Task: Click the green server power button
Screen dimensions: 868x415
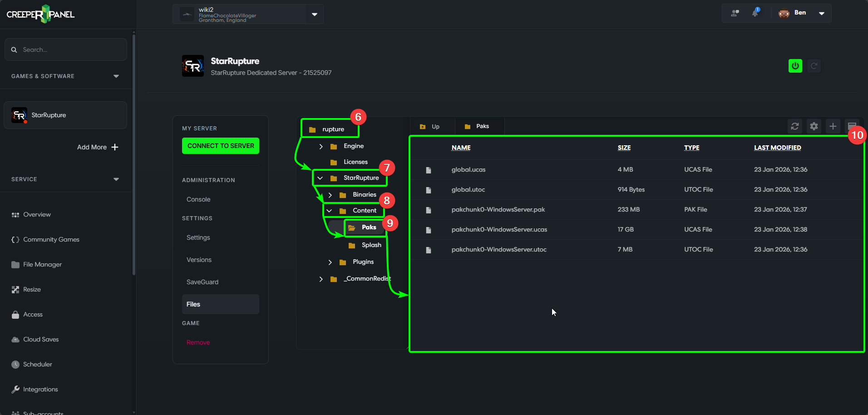Action: click(795, 66)
